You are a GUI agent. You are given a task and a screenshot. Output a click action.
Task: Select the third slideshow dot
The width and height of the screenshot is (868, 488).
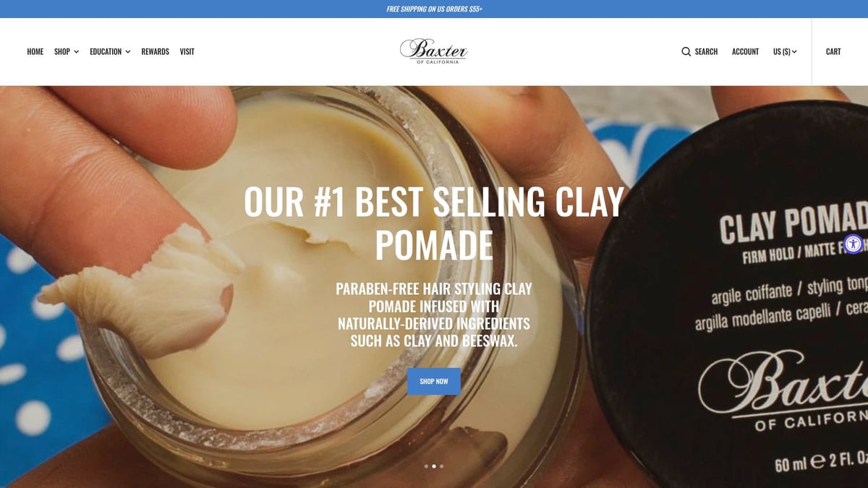click(x=442, y=466)
